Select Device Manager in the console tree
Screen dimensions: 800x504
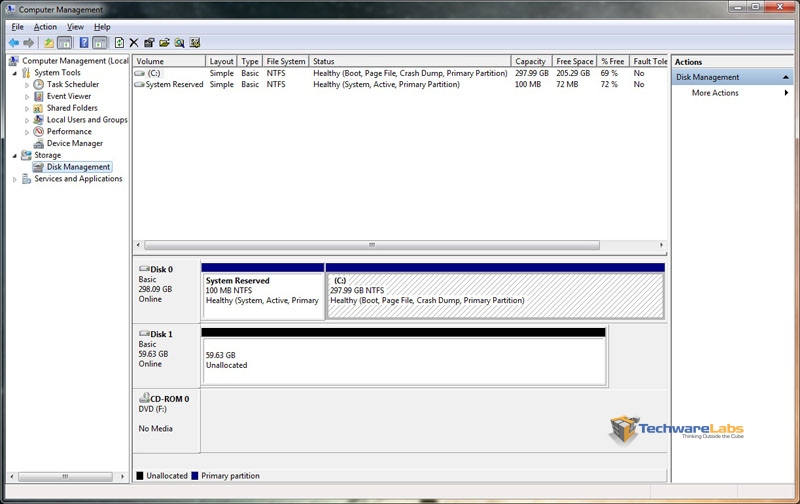click(x=74, y=143)
